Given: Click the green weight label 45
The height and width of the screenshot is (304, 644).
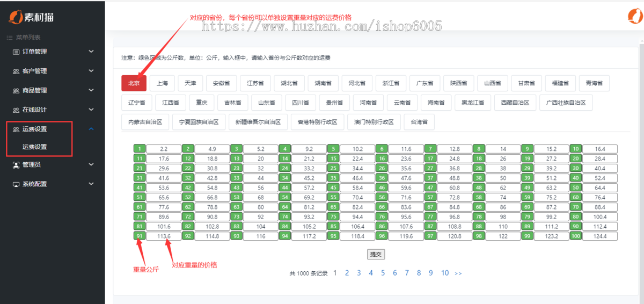Looking at the screenshot, I should point(333,187).
